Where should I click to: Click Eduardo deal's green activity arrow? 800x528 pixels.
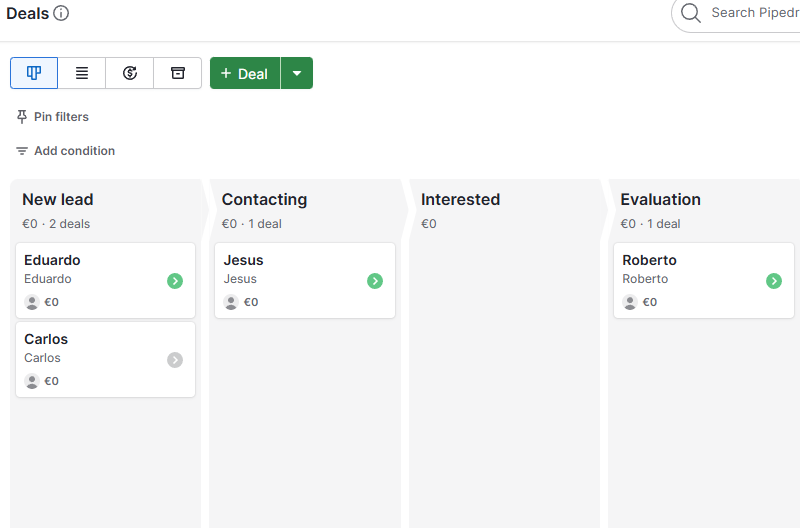[x=175, y=281]
